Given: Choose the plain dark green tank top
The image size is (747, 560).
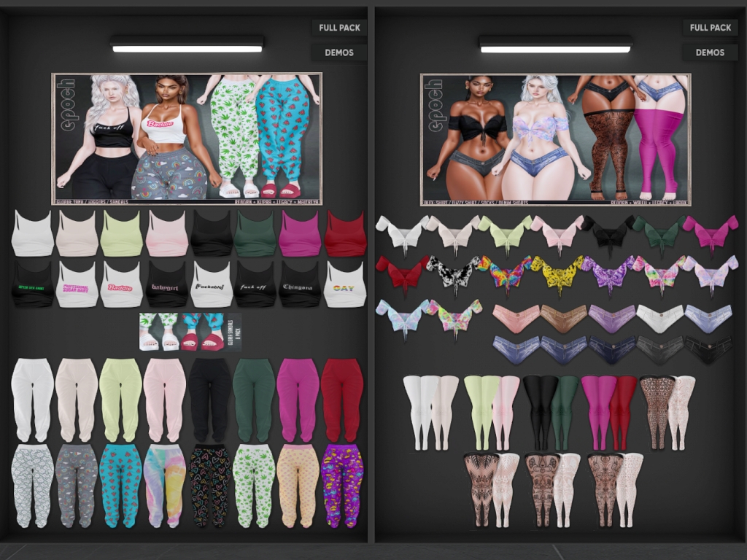Looking at the screenshot, I should pos(255,234).
